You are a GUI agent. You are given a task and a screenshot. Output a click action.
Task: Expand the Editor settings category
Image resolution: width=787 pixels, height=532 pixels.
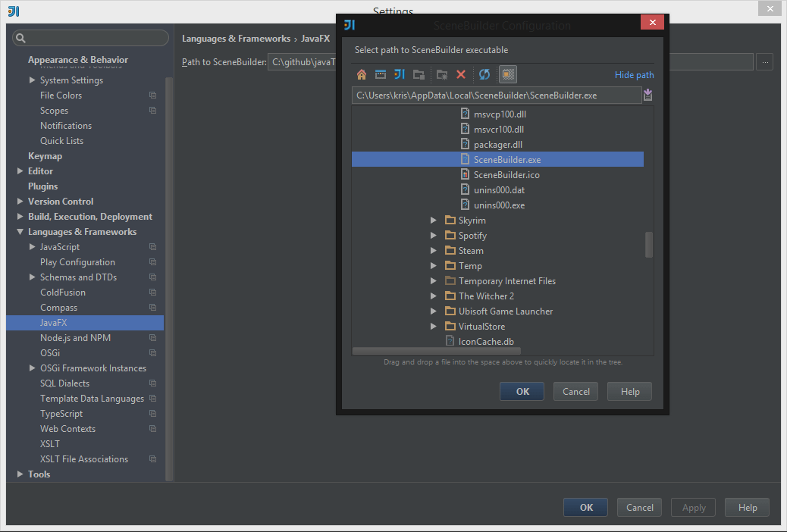coord(20,171)
